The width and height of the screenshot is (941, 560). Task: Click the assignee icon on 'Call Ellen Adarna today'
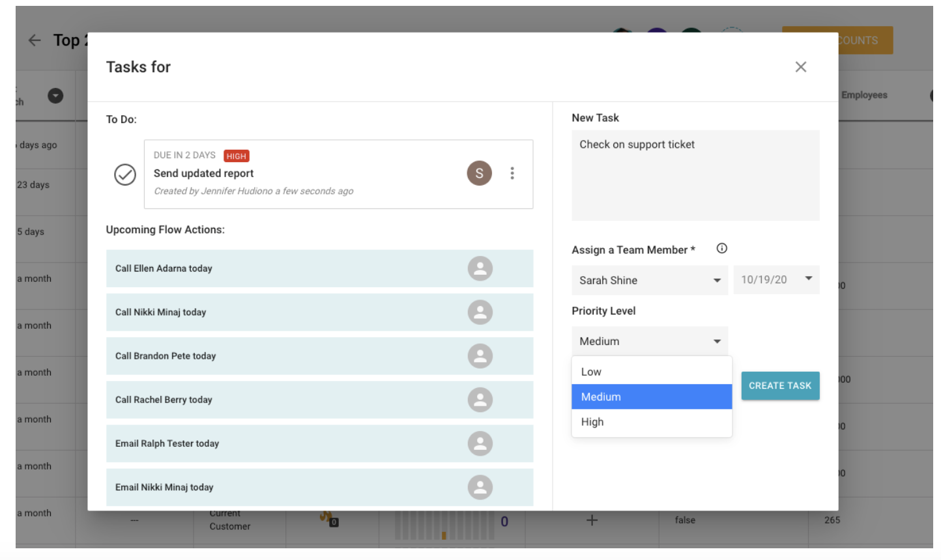pyautogui.click(x=480, y=268)
